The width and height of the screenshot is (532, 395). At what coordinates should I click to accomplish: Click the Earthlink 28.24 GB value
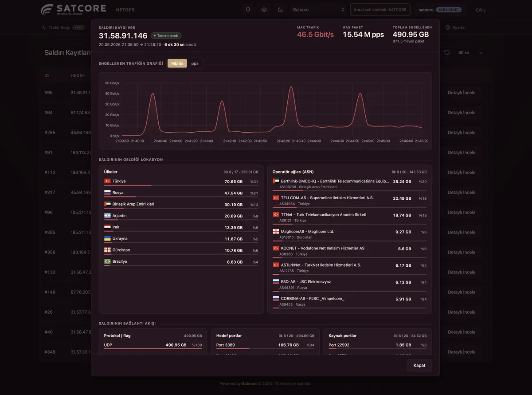click(x=402, y=182)
